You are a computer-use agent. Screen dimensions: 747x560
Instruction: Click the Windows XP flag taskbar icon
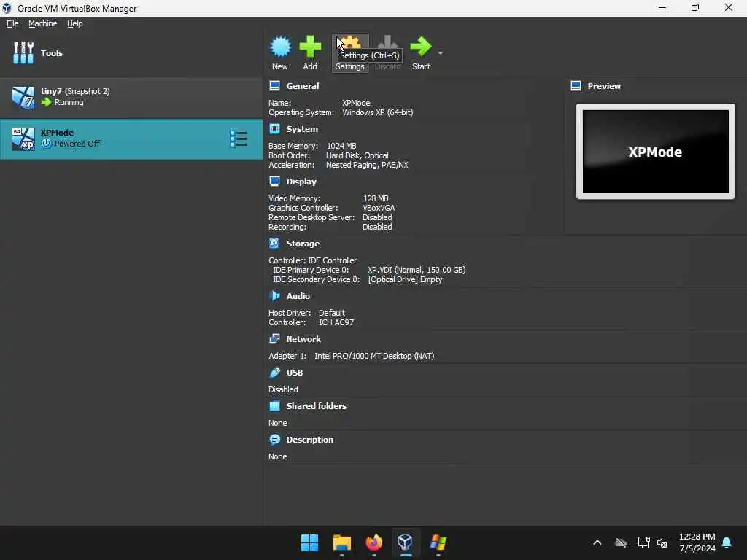(x=438, y=542)
